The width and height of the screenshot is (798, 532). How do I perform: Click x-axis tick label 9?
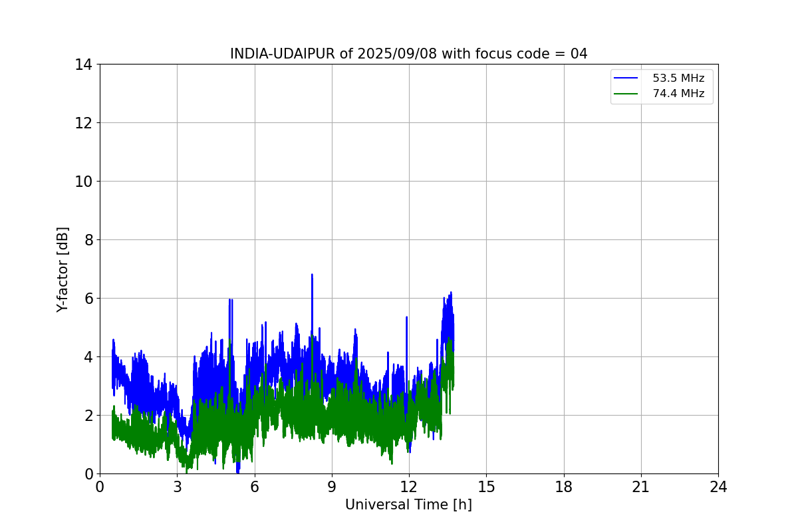(332, 487)
